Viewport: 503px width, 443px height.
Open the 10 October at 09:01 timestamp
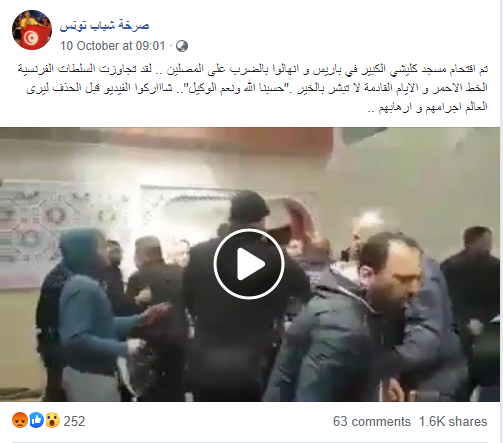click(113, 46)
